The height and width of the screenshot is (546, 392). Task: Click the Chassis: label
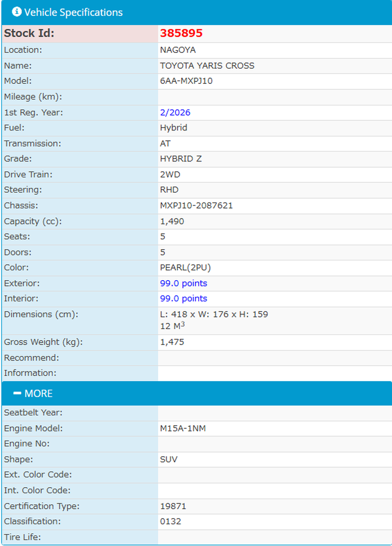pyautogui.click(x=21, y=206)
